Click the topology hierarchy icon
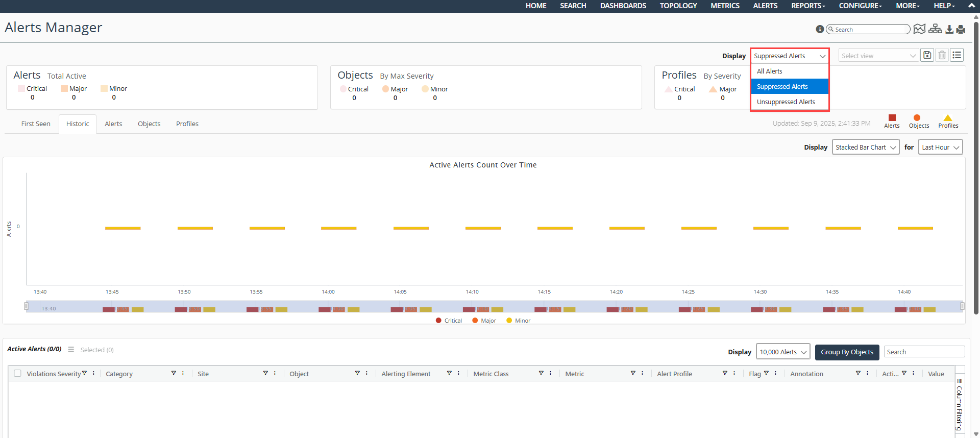The width and height of the screenshot is (980, 438). (935, 29)
